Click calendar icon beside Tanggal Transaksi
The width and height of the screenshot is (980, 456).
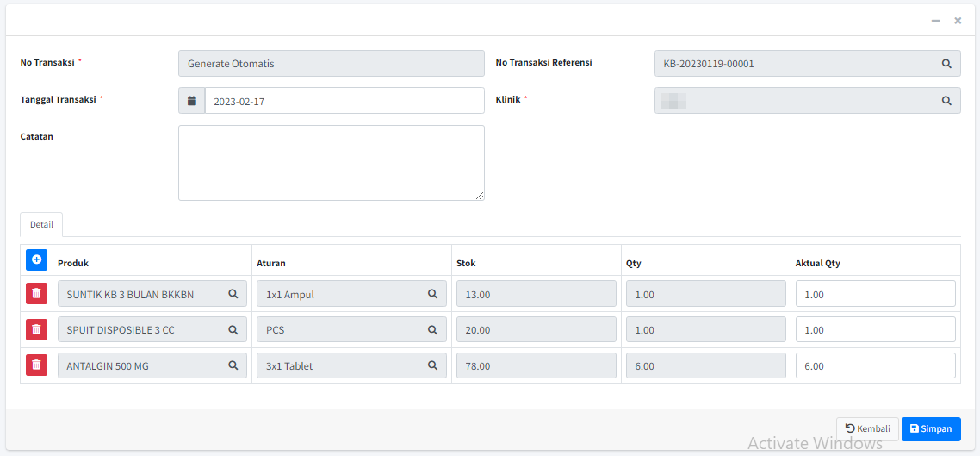point(192,101)
